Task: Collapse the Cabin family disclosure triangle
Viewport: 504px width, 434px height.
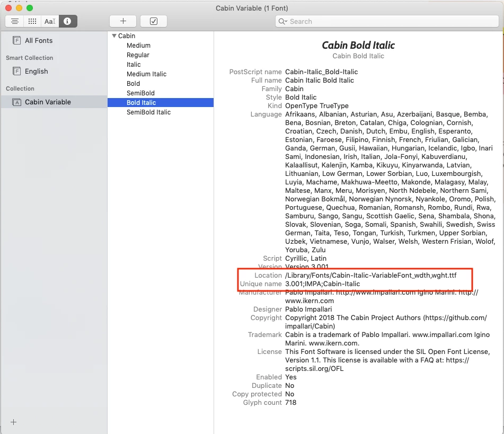Action: coord(114,36)
